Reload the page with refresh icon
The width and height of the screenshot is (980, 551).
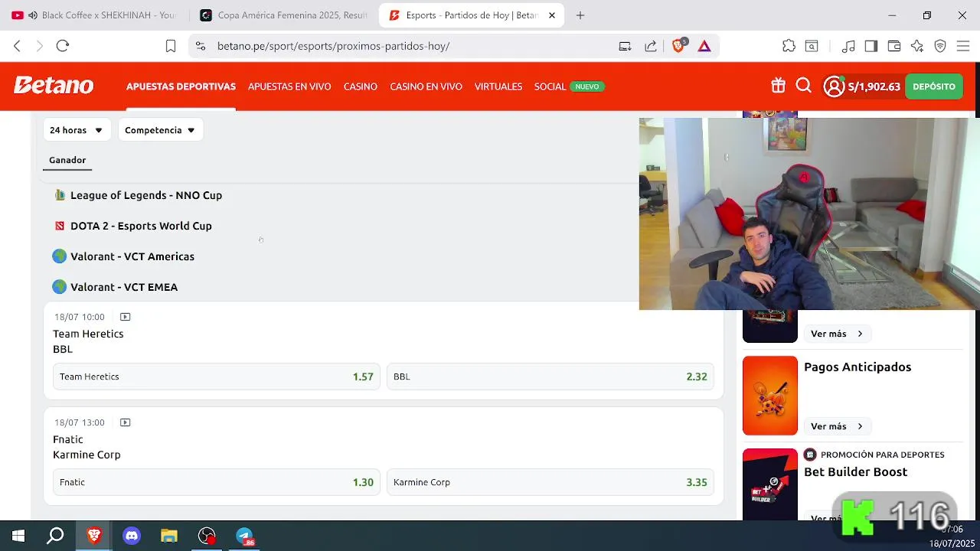coord(63,46)
